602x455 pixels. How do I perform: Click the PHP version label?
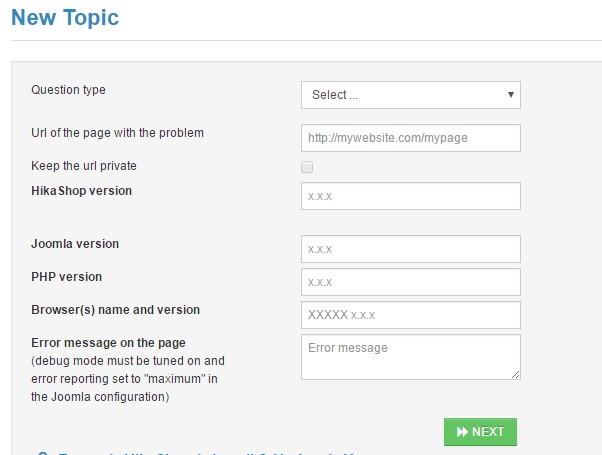point(67,276)
